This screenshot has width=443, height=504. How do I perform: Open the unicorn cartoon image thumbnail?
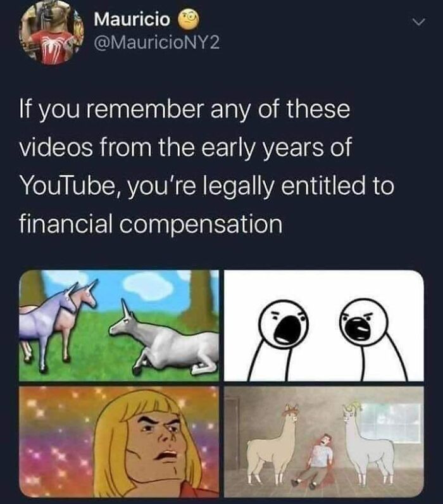coord(119,325)
